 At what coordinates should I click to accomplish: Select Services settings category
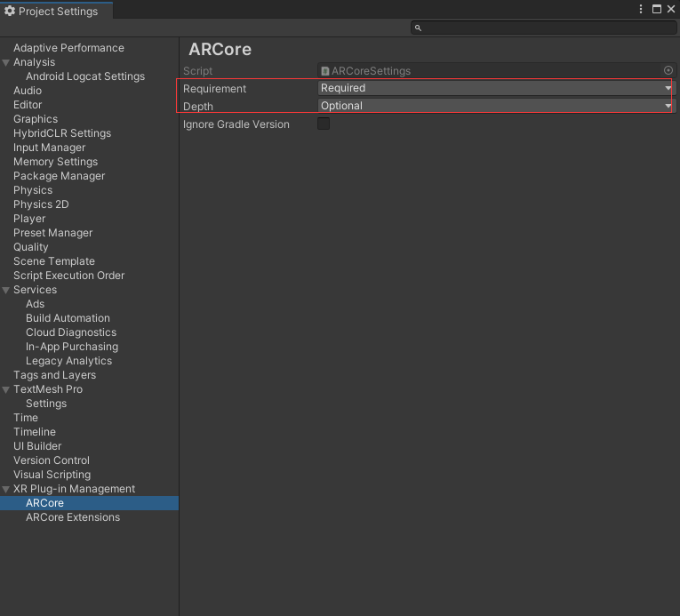35,290
